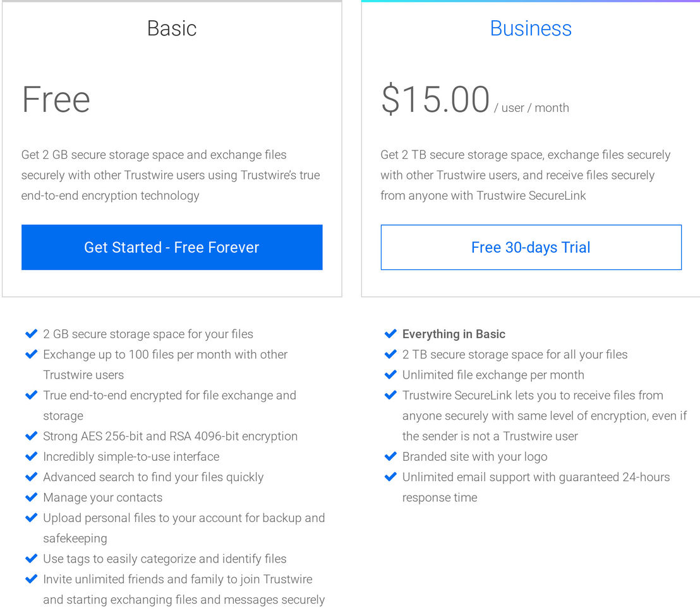Click checkmark beside Incredibly simple-to-use interface

tap(31, 456)
